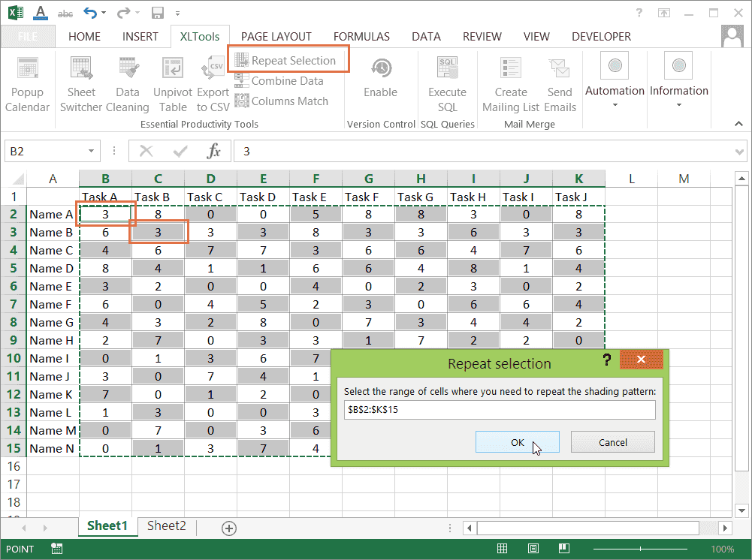The width and height of the screenshot is (752, 560).
Task: Select the Sheet Switcher tool
Action: click(x=81, y=83)
